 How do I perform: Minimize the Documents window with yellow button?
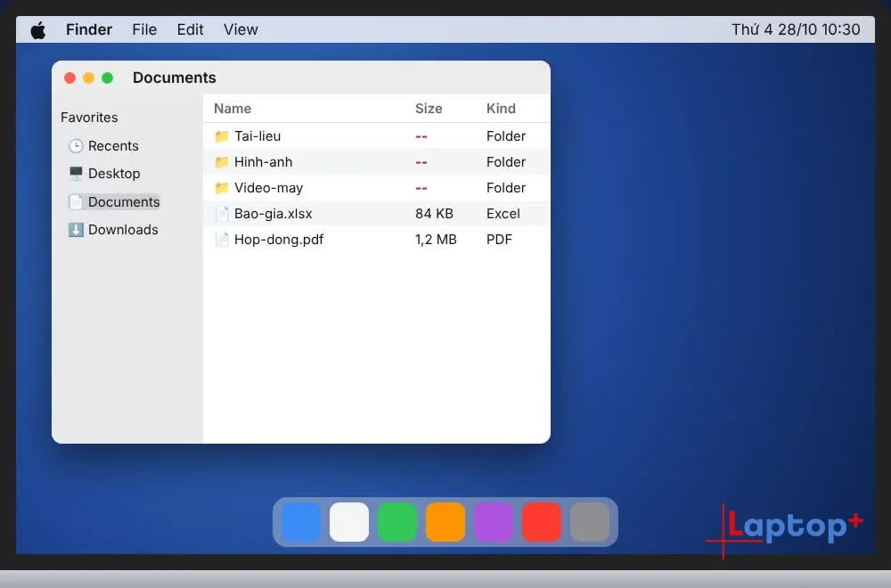pyautogui.click(x=88, y=78)
